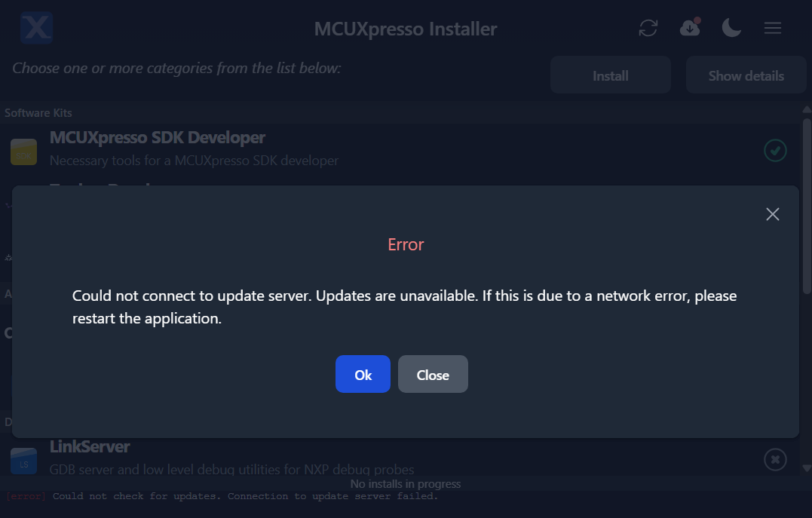Click the MCUXpresso X logo

[x=36, y=29]
